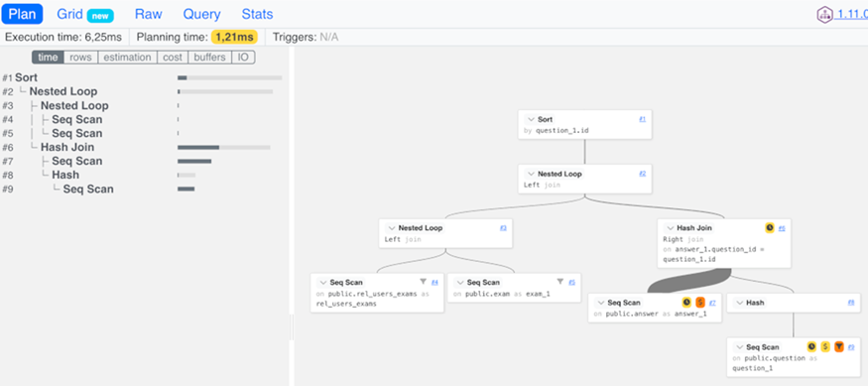Expand the Hash Join node card
Viewport: 868px width, 387px height.
pos(670,228)
